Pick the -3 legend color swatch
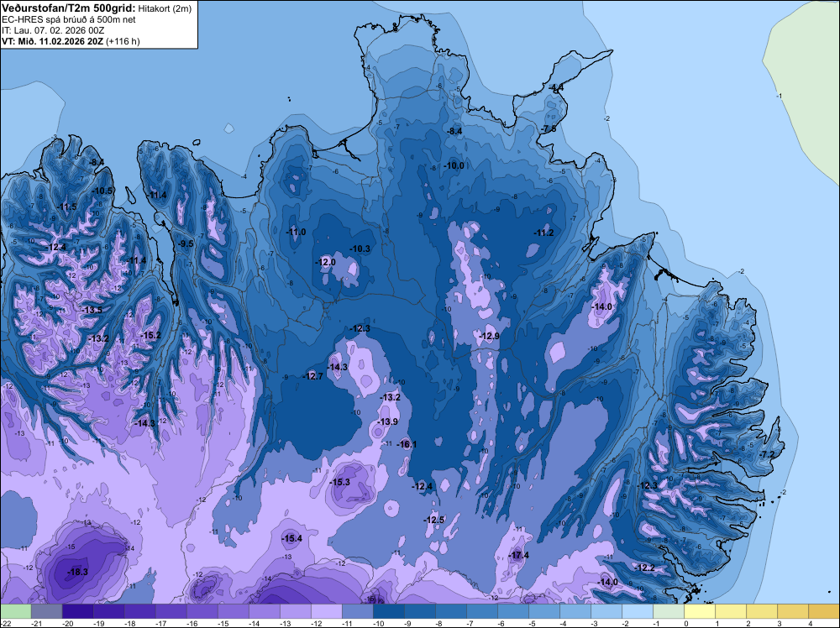Image resolution: width=840 pixels, height=628 pixels. tap(606, 611)
